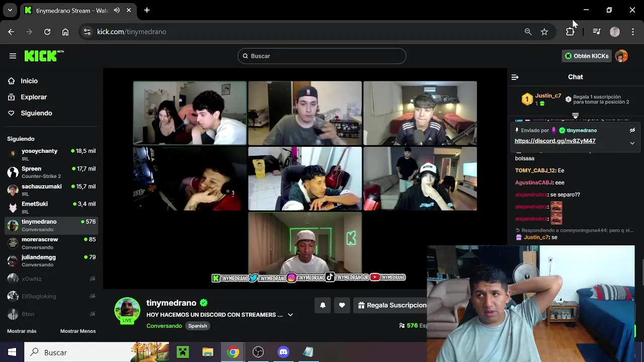The height and width of the screenshot is (362, 644).
Task: Open the offline 6tnn channel
Action: coord(51,314)
